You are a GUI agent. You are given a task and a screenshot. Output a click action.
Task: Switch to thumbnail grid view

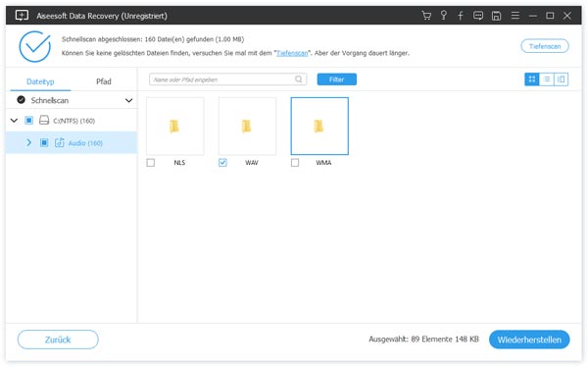click(532, 79)
